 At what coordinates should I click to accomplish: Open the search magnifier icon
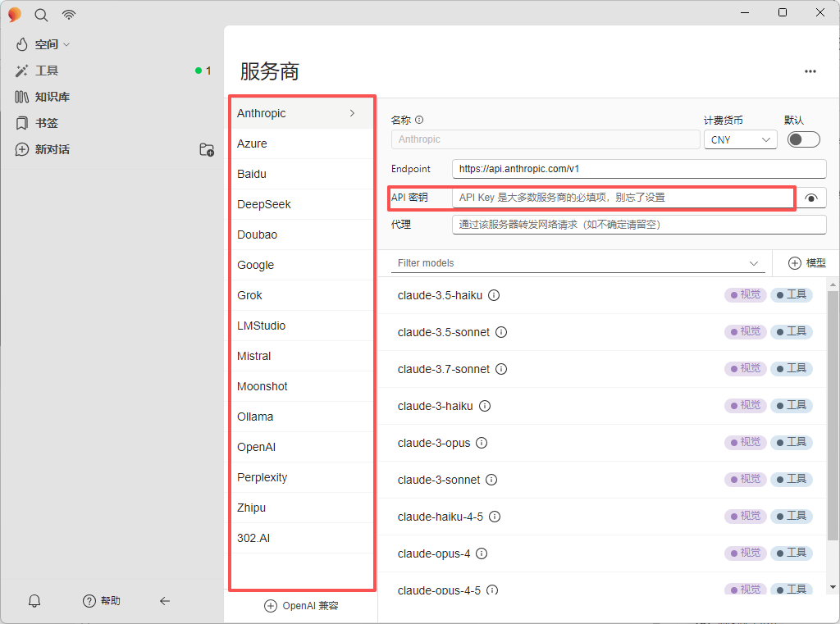click(x=41, y=15)
